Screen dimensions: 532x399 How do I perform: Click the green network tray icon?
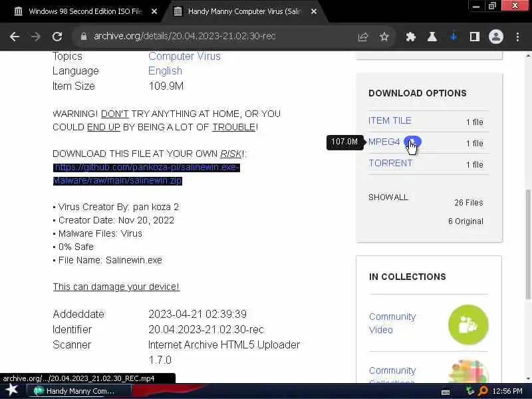(470, 391)
